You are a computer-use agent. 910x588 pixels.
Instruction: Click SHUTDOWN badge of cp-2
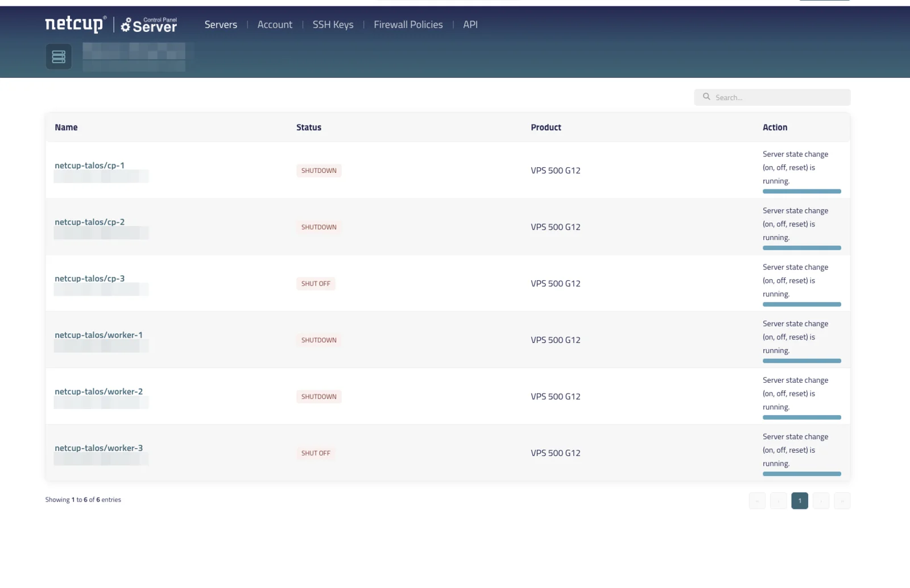318,227
